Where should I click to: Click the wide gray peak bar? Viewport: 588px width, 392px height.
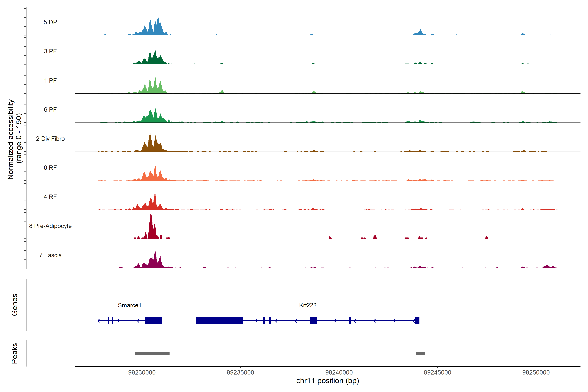pos(152,353)
